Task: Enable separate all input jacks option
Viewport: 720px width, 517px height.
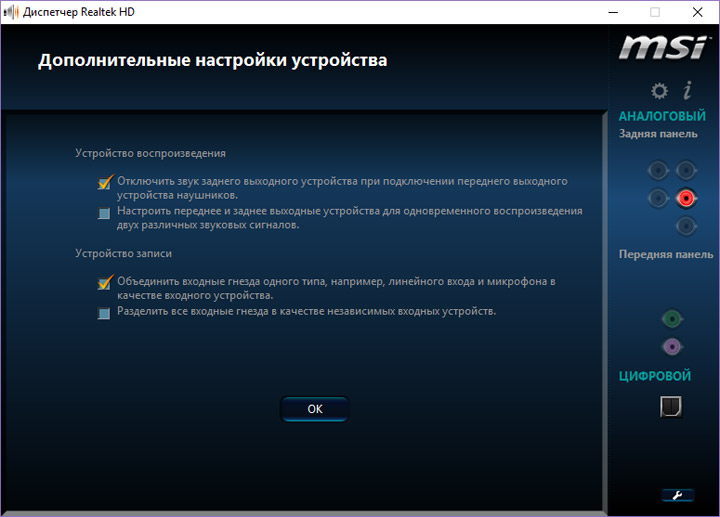Action: [x=104, y=313]
